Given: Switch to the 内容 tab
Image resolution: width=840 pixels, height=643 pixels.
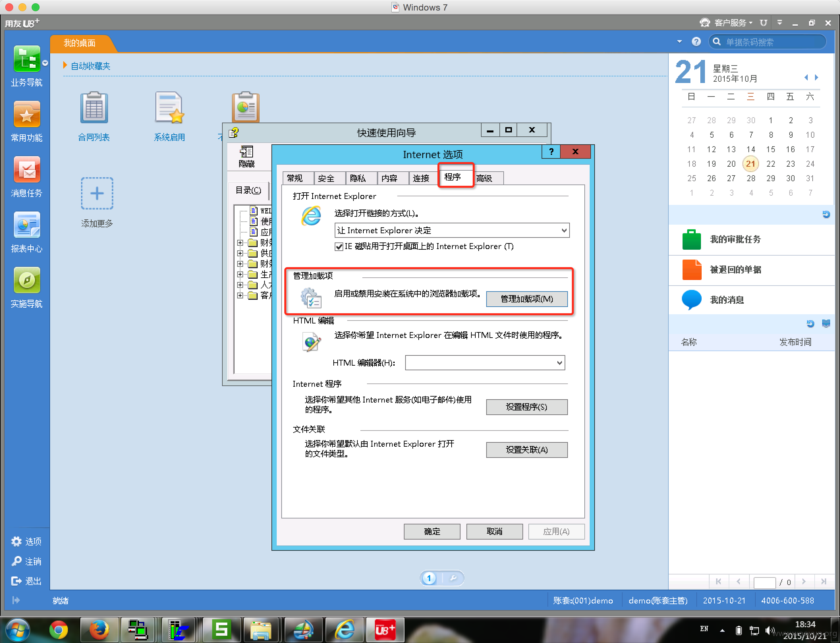Looking at the screenshot, I should pyautogui.click(x=393, y=178).
